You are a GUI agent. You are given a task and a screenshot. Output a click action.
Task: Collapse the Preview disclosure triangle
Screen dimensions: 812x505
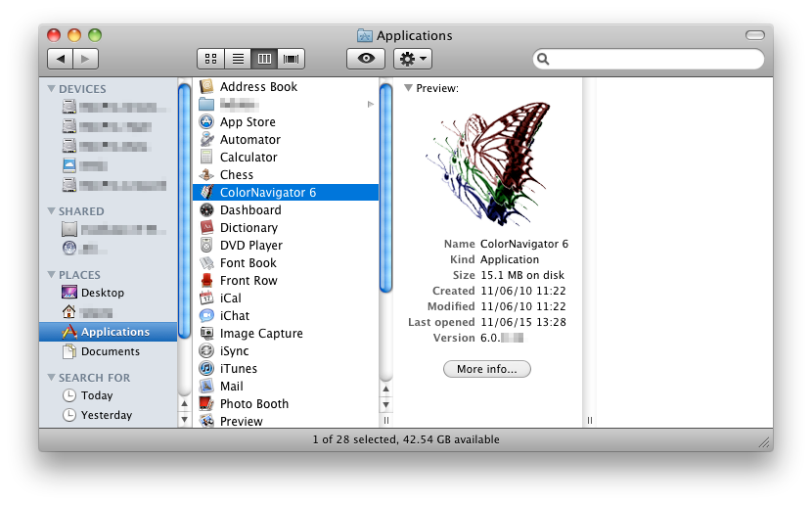408,88
